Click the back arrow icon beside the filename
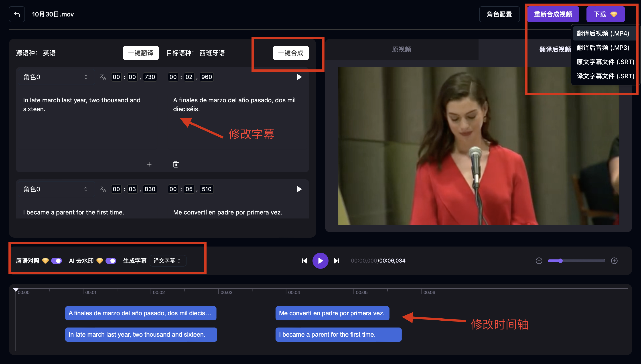Image resolution: width=641 pixels, height=364 pixels. [x=17, y=14]
